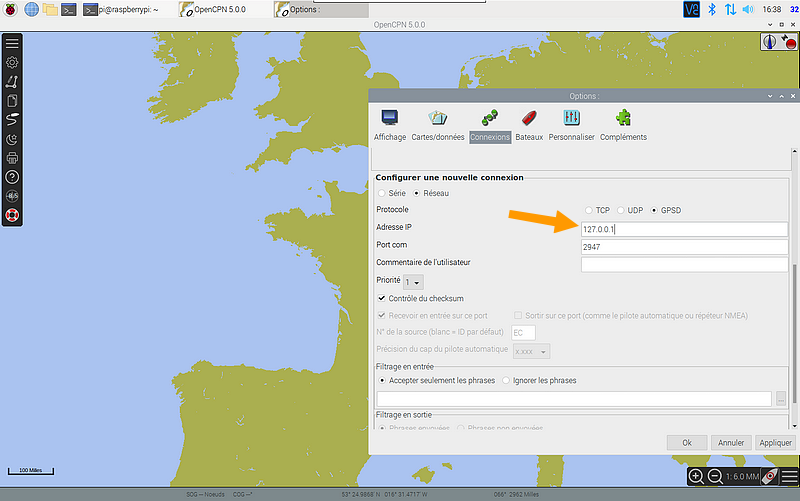The width and height of the screenshot is (800, 501).
Task: Choose the GPSD protocol option
Action: pos(654,210)
